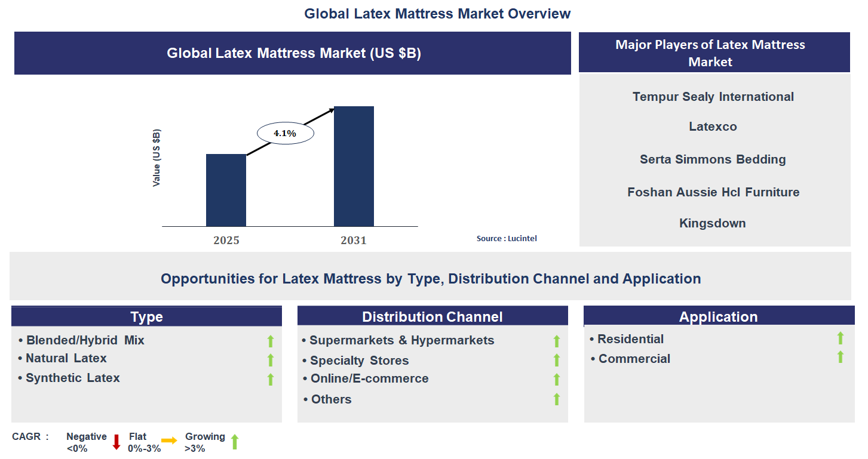The width and height of the screenshot is (868, 459).
Task: Expand the Distribution Channel panel header
Action: pyautogui.click(x=433, y=316)
